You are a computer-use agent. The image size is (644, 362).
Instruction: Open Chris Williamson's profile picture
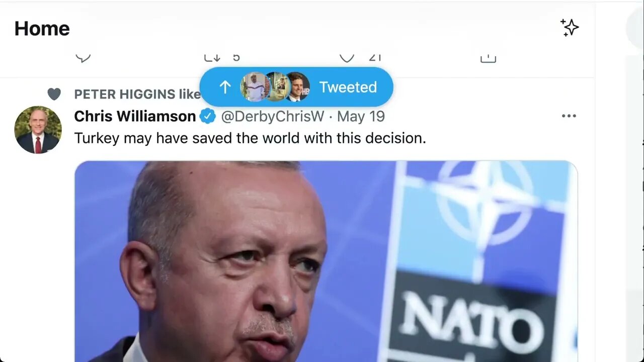tap(38, 130)
